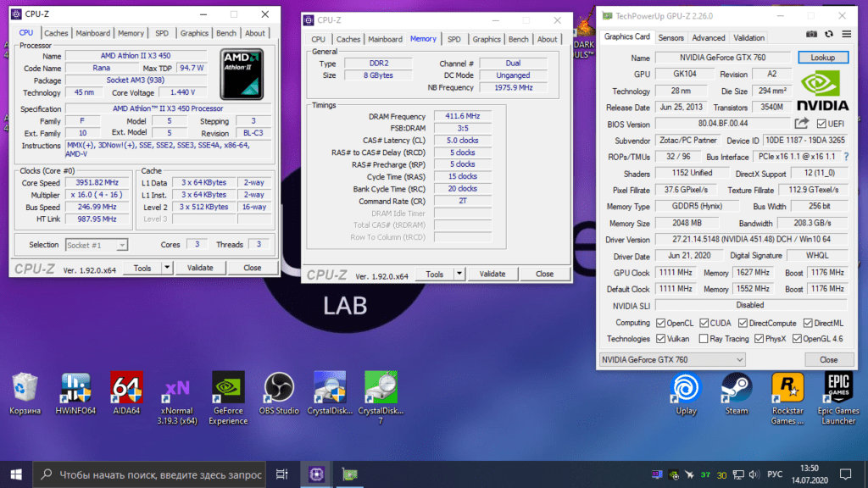Open Mainboard tab in left CPU-Z window
The image size is (868, 488).
click(93, 33)
